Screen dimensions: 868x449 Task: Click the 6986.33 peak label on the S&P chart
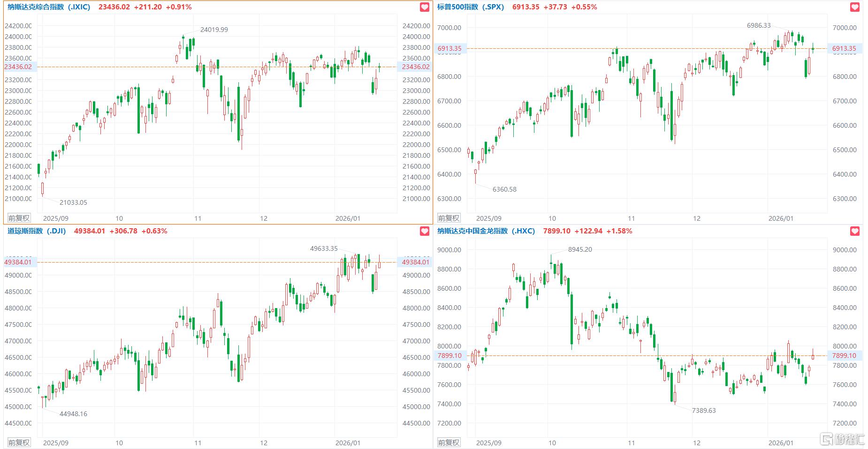point(759,25)
